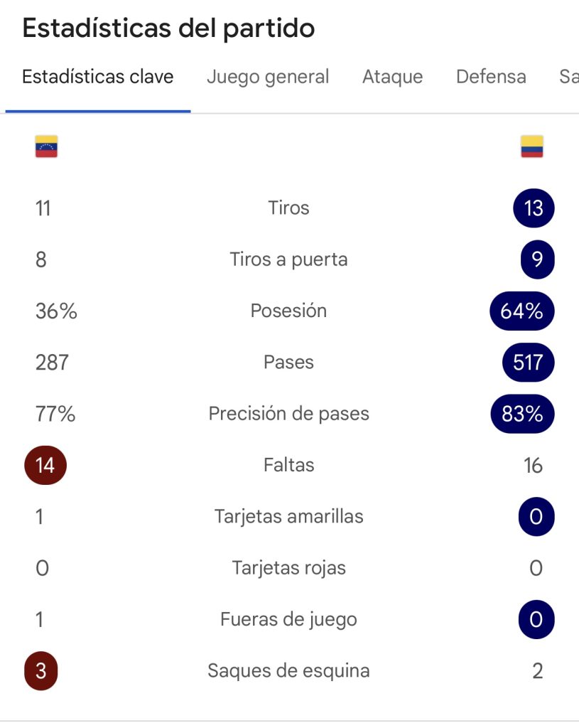The height and width of the screenshot is (728, 579).
Task: Click the Estadísticas del partido heading
Action: pos(168,28)
